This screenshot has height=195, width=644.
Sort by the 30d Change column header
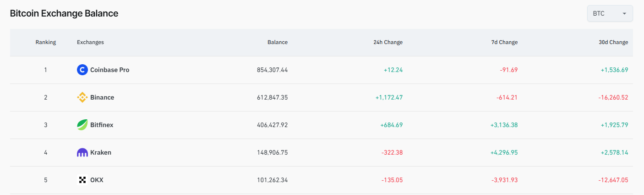click(x=613, y=42)
